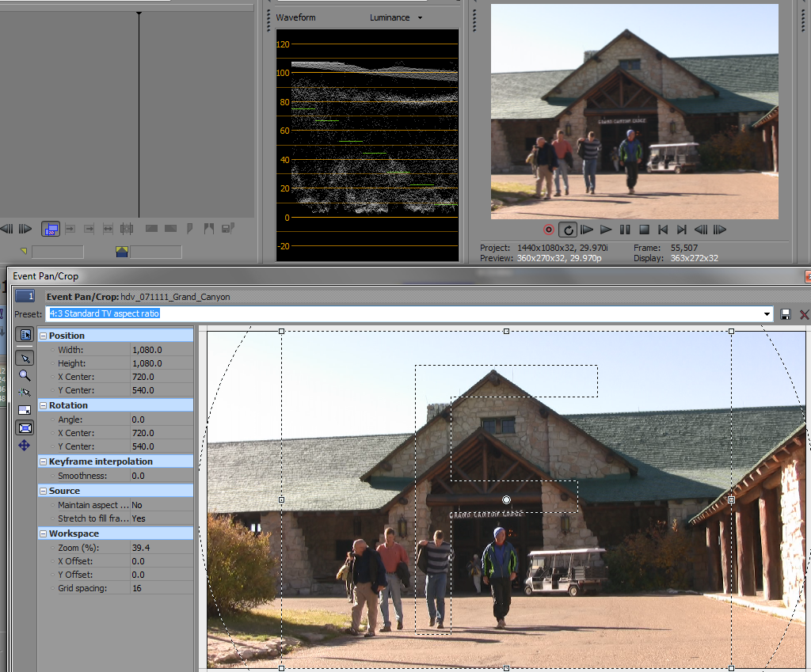This screenshot has width=811, height=672.
Task: Toggle Show Properties panel icon
Action: [x=25, y=335]
